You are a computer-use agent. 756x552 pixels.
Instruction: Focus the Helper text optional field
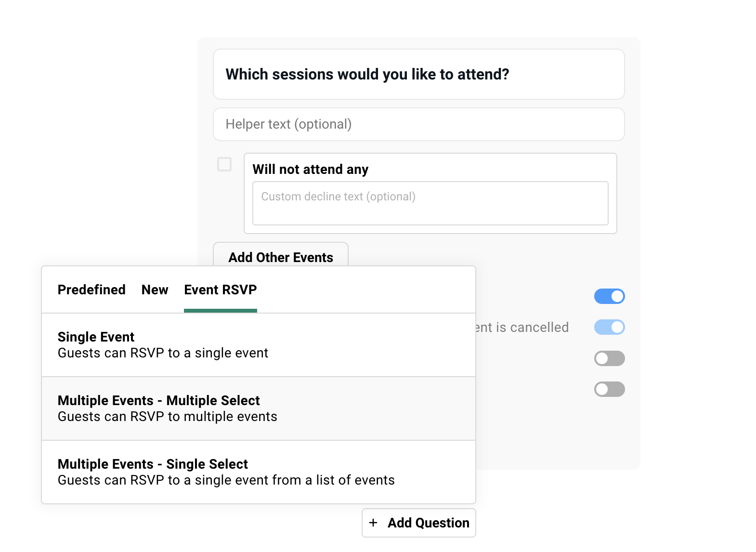tap(418, 124)
